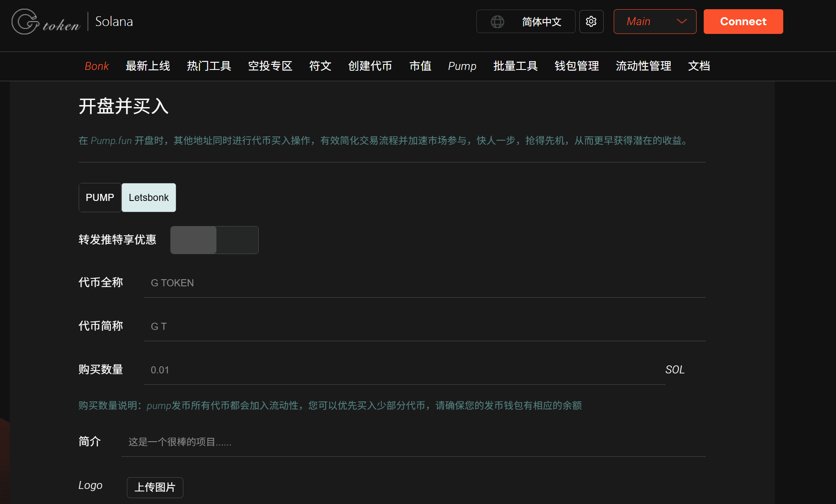836x504 pixels.
Task: Click the Main dropdown chevron arrow
Action: coord(682,21)
